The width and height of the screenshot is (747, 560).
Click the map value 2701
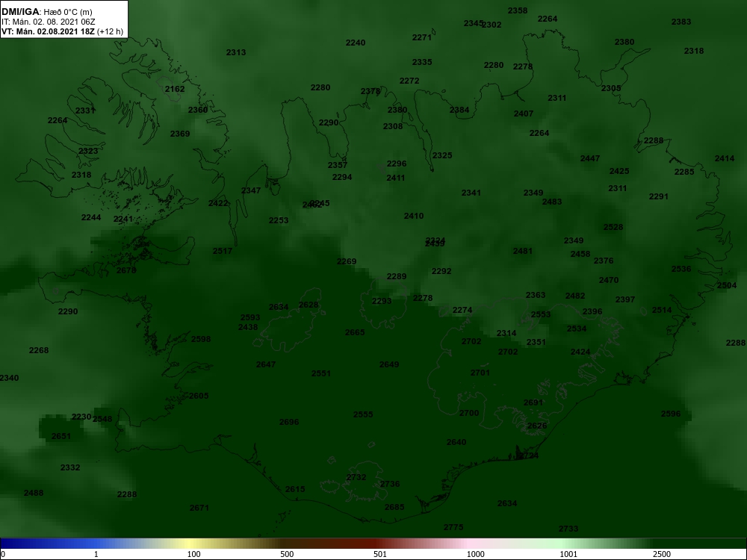pos(480,373)
